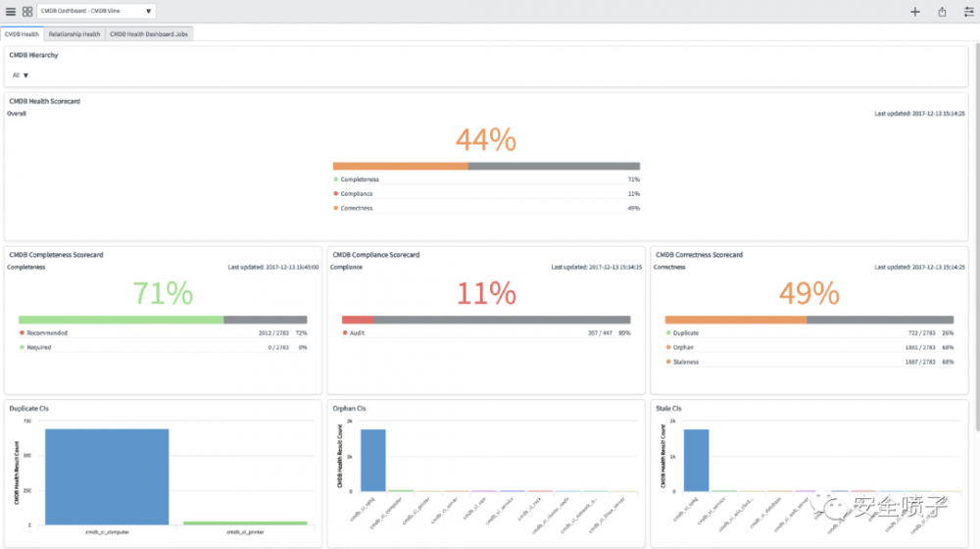The height and width of the screenshot is (549, 980).
Task: Select the 49% correctness score
Action: (808, 293)
